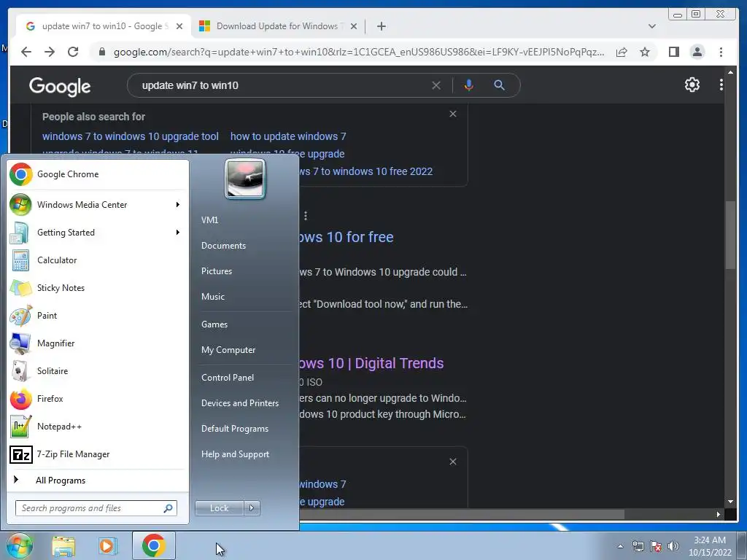Switch to update win7 to win10 tab
The height and width of the screenshot is (560, 747).
click(x=104, y=26)
